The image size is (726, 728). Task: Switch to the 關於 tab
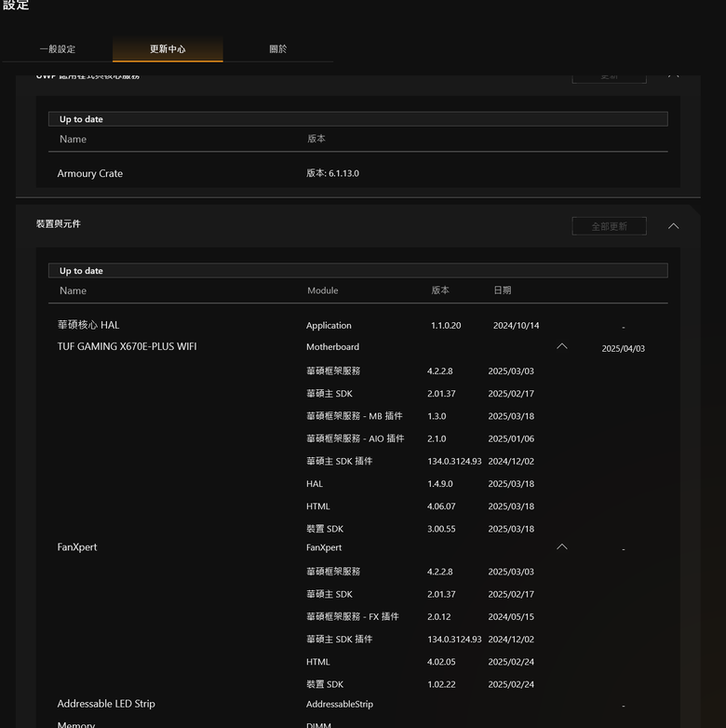point(278,49)
